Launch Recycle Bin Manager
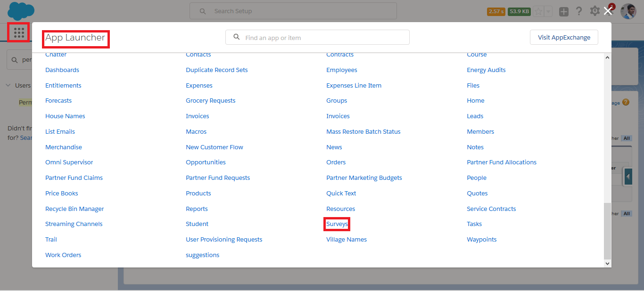 tap(74, 209)
